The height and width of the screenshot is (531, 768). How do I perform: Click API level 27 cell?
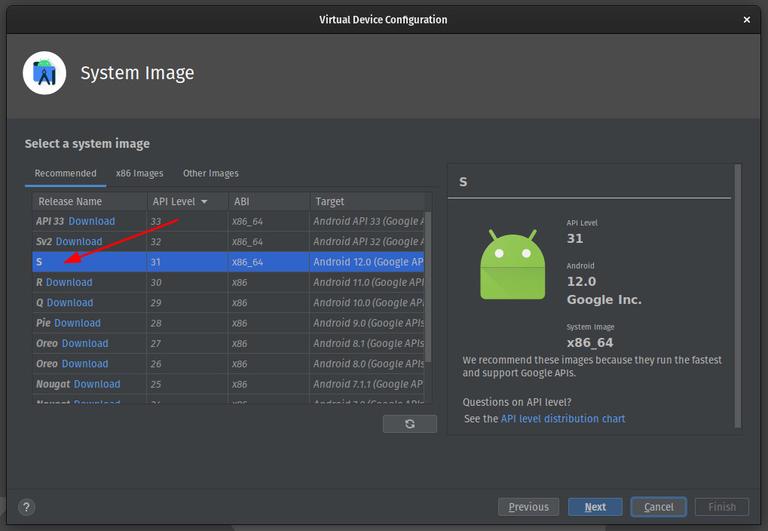(188, 343)
